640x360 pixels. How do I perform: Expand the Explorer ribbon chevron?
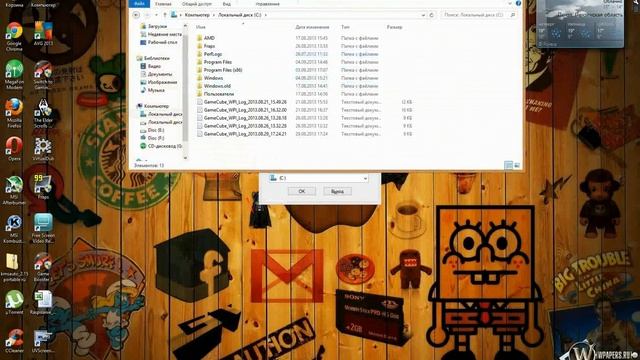click(x=510, y=3)
